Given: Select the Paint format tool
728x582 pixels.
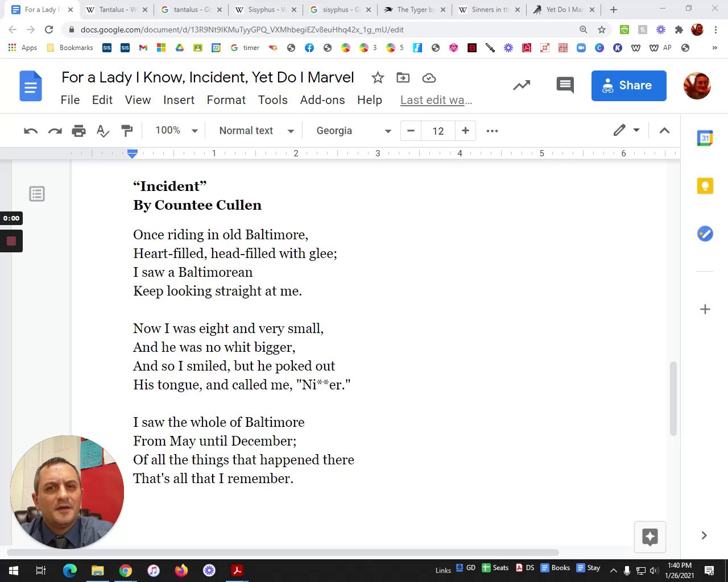Looking at the screenshot, I should [x=127, y=131].
